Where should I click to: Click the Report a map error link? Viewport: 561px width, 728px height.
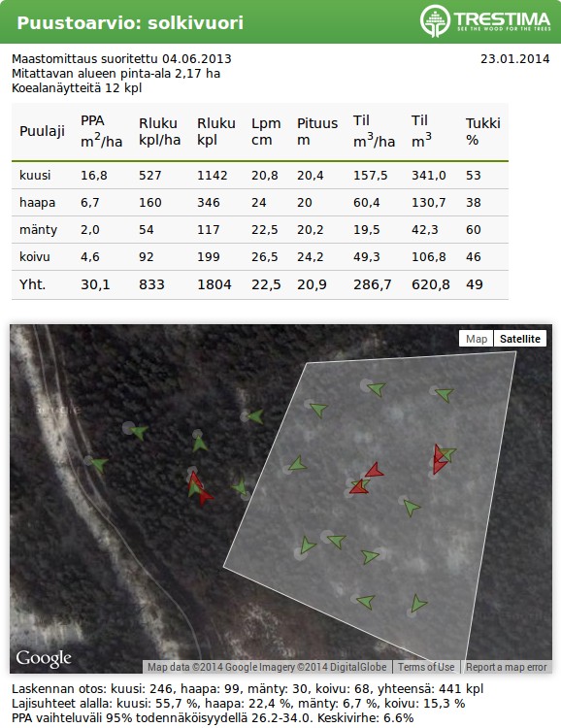(x=507, y=667)
